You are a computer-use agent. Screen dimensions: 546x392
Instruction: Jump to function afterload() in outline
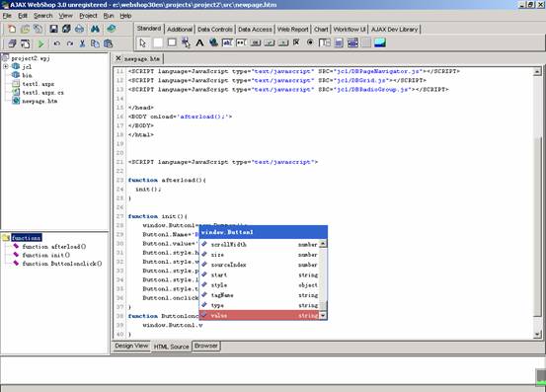tap(54, 247)
